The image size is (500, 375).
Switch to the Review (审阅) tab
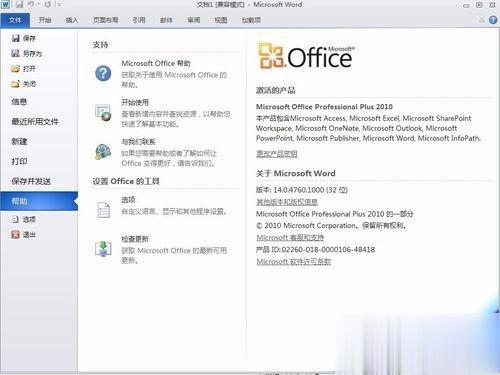coord(194,20)
